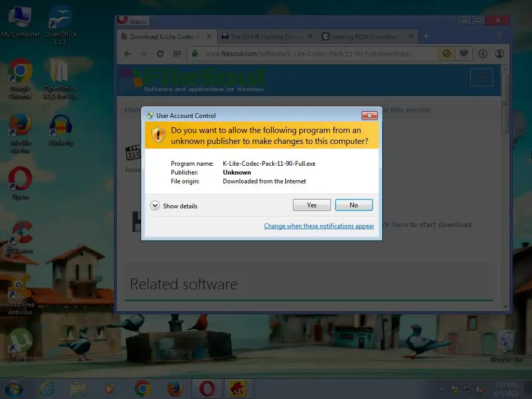Go forward in Opera browser

click(143, 54)
